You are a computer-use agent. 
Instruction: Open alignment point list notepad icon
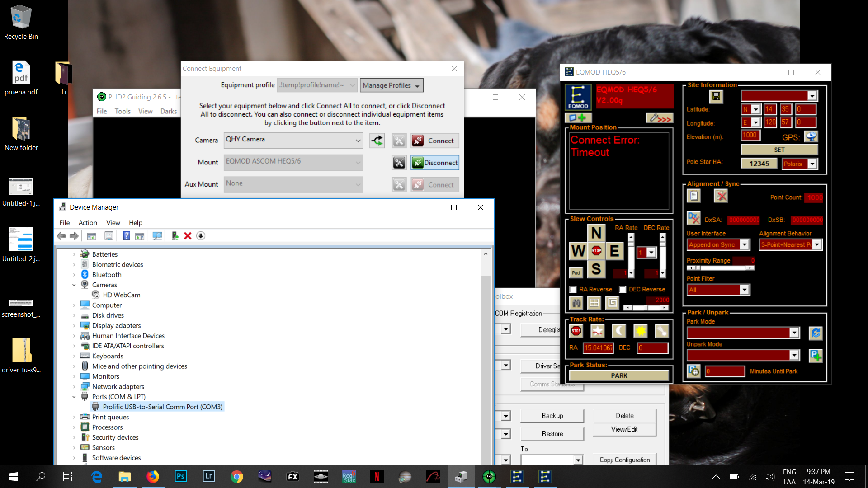[x=693, y=196]
